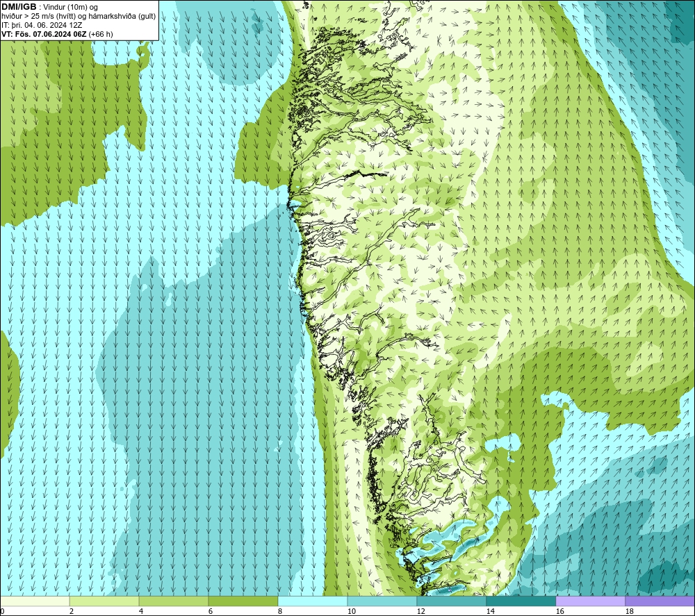Click the teal 12–14 m/s color swatch
The height and width of the screenshot is (616, 695).
pos(451,601)
